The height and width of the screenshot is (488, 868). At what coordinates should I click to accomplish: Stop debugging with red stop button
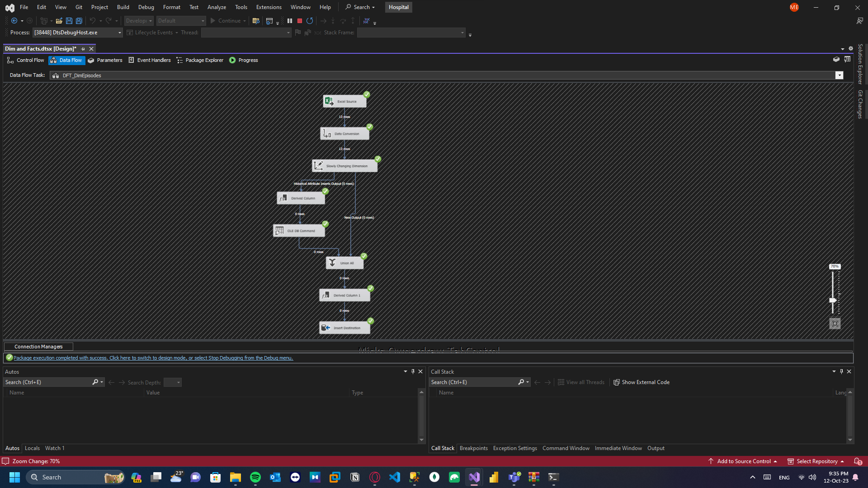[299, 21]
